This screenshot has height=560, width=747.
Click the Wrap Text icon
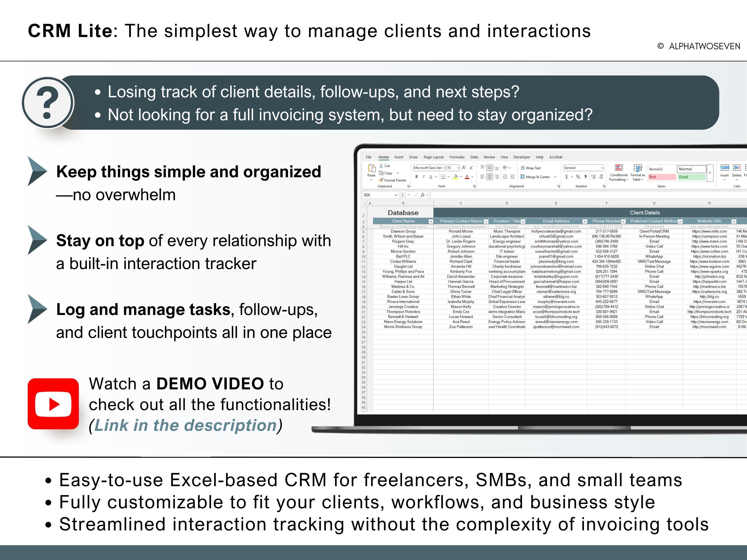[523, 168]
